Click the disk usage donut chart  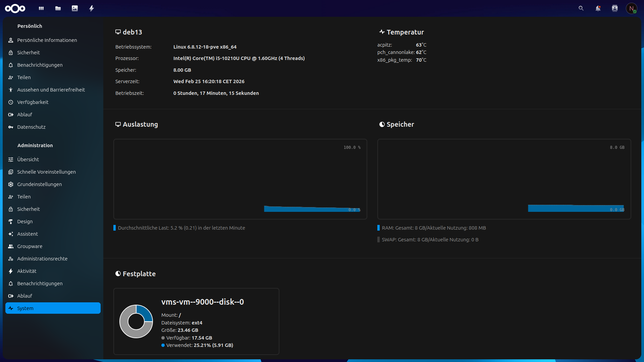tap(136, 321)
